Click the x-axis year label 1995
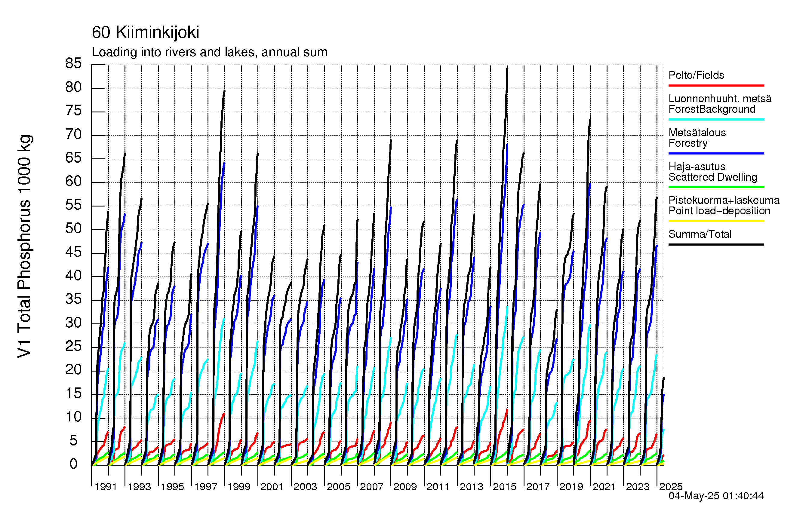 click(x=172, y=487)
